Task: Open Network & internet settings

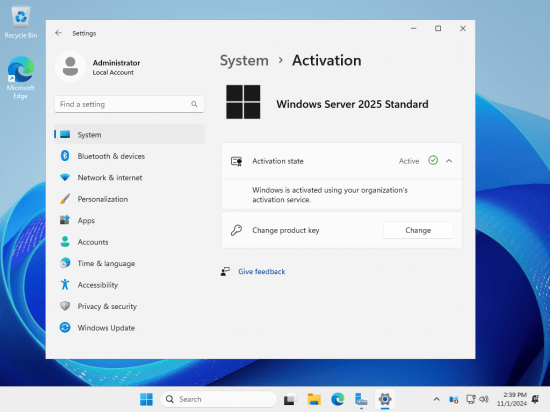Action: (129, 177)
